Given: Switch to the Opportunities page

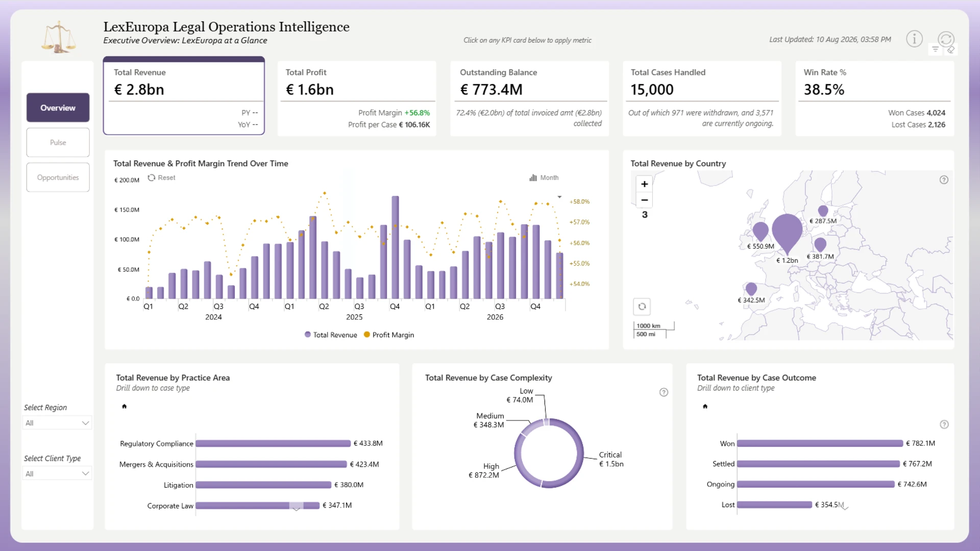Looking at the screenshot, I should 58,178.
